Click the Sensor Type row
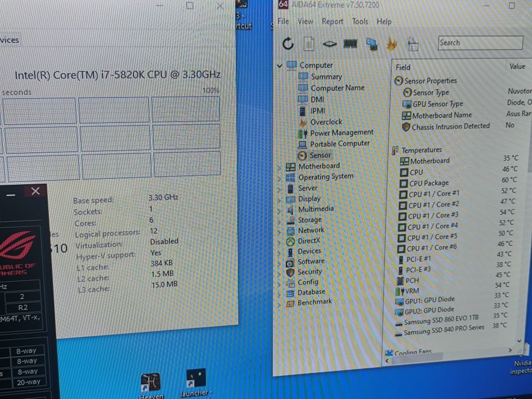Screen dimensions: 532x399 (x=466, y=92)
